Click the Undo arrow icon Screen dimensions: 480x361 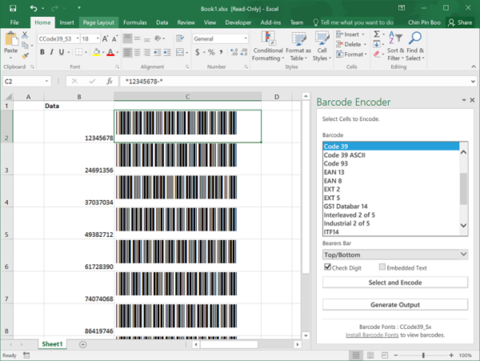[33, 8]
